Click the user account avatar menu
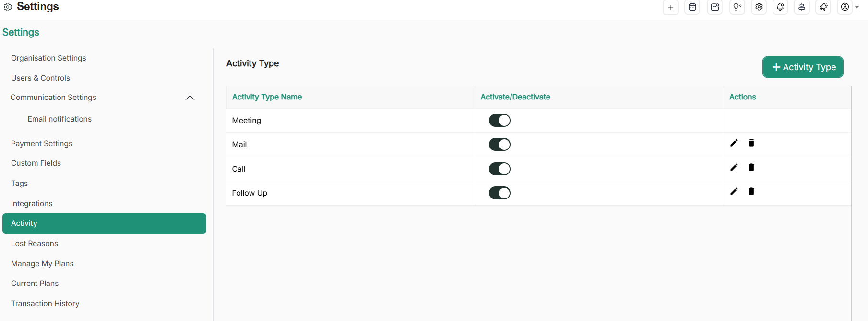 tap(845, 7)
